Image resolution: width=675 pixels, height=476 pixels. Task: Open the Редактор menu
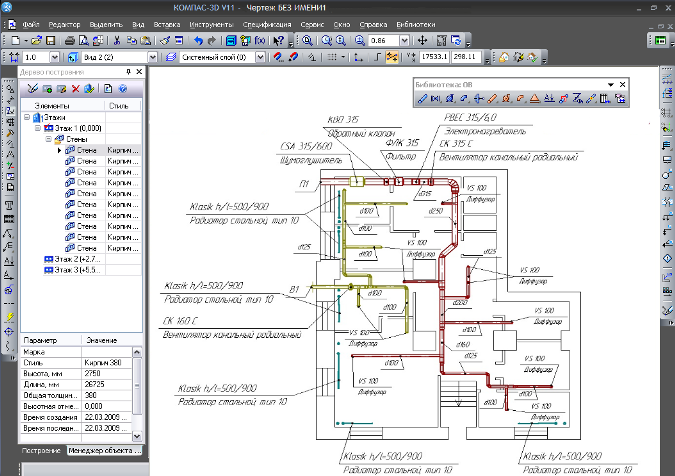click(64, 25)
